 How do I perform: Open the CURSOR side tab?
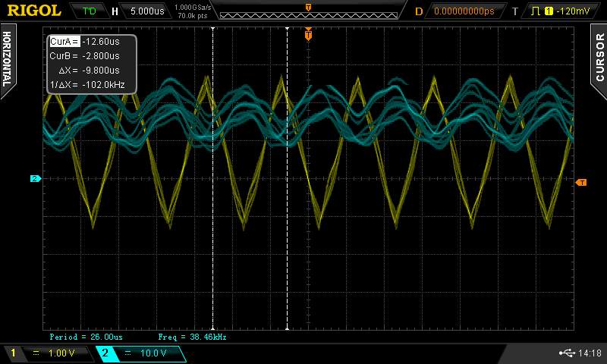tap(599, 57)
